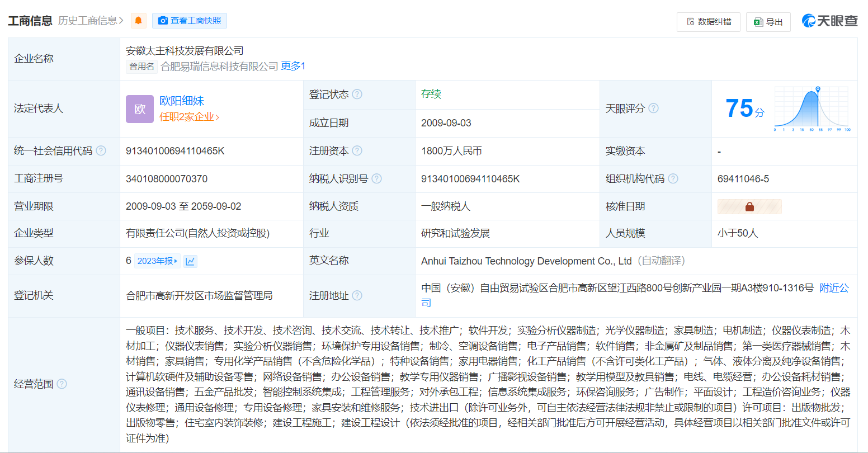Click the purple 欧 avatar
The image size is (868, 453).
coord(140,109)
